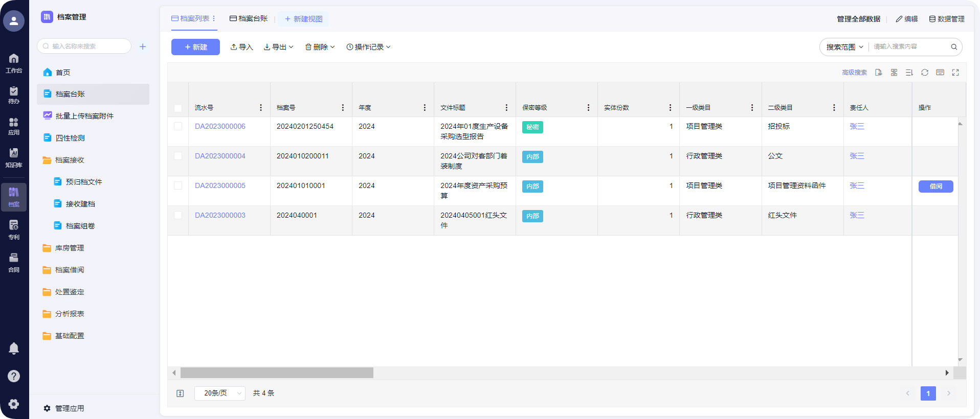Check the select-all checkbox in table header
Screen dimensions: 980x419
point(178,108)
